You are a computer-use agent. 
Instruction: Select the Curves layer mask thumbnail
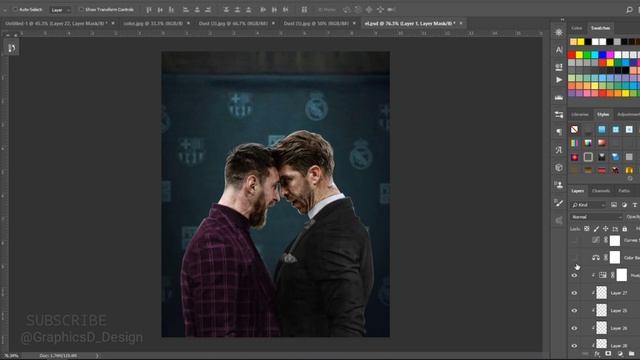(615, 240)
